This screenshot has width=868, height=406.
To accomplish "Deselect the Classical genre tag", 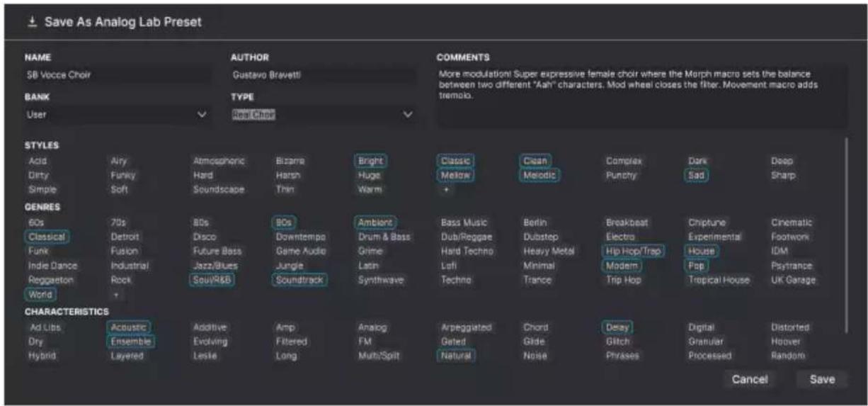I will pos(47,237).
